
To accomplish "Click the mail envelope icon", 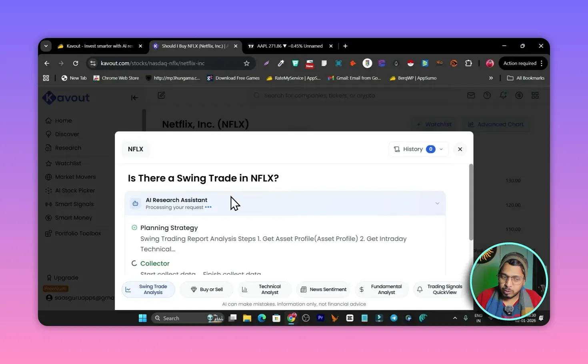I will (471, 95).
